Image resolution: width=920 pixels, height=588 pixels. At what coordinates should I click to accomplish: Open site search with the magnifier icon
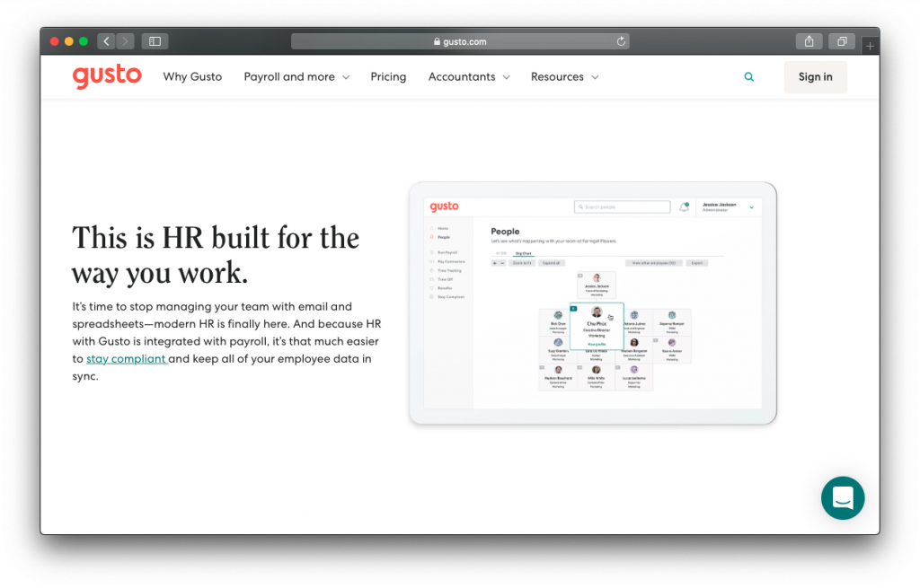click(748, 77)
